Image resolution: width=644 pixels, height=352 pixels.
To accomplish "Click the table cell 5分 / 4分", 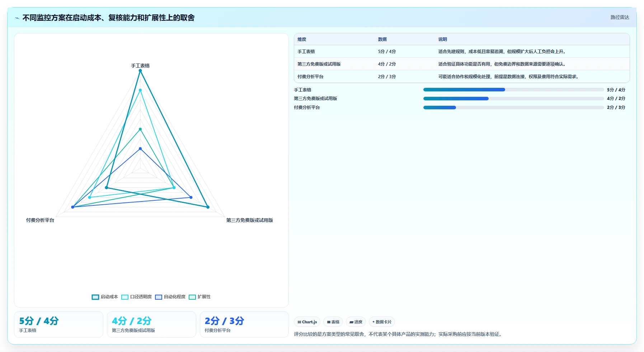I will [x=387, y=52].
